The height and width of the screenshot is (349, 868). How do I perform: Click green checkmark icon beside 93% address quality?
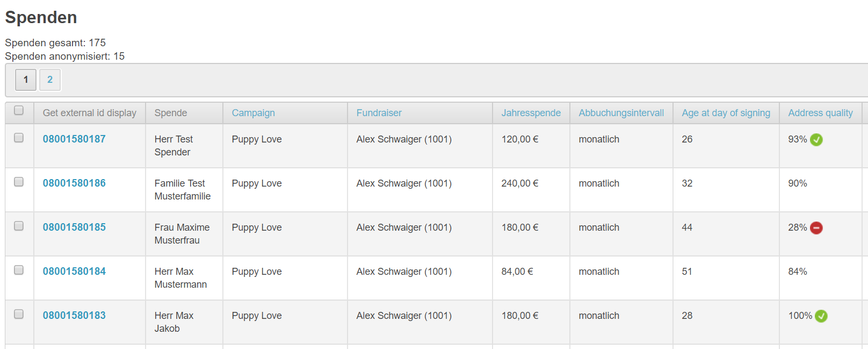(x=816, y=140)
